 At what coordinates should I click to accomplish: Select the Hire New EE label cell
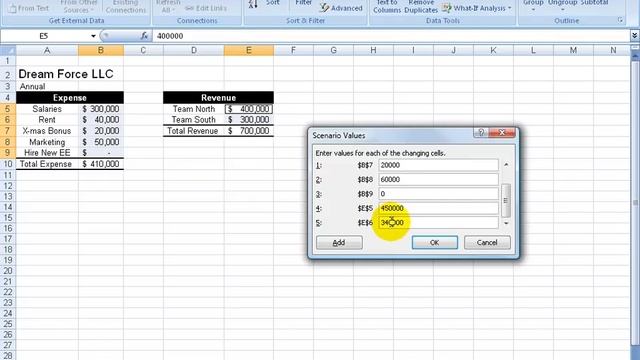tap(47, 153)
